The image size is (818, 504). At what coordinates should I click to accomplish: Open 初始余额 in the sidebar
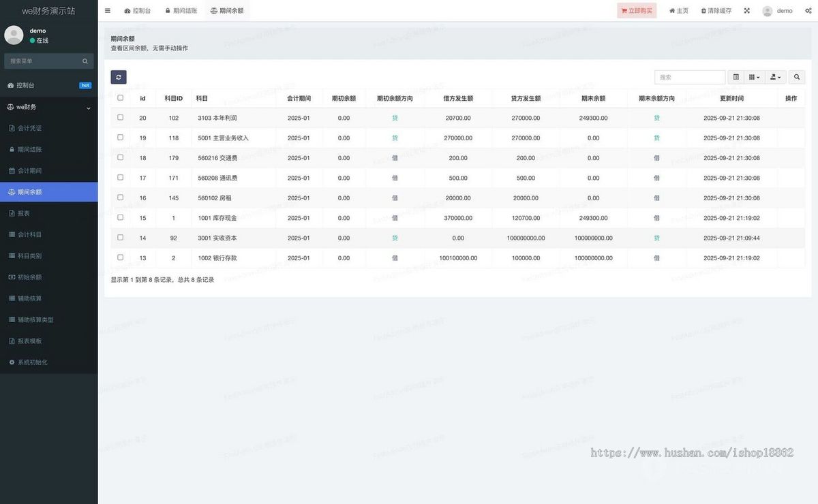click(49, 277)
